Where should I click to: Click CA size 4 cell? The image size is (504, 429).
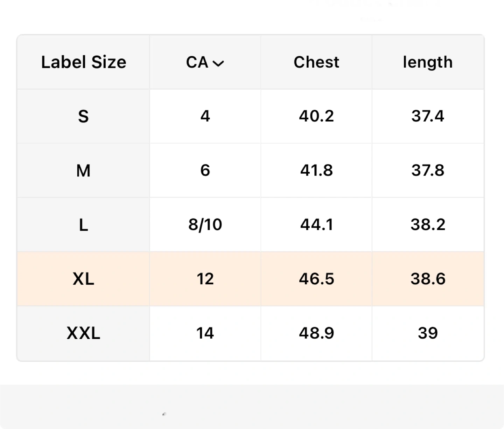point(205,116)
